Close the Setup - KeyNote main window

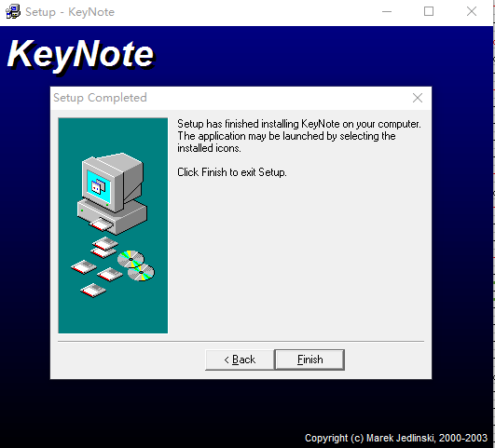click(x=472, y=12)
